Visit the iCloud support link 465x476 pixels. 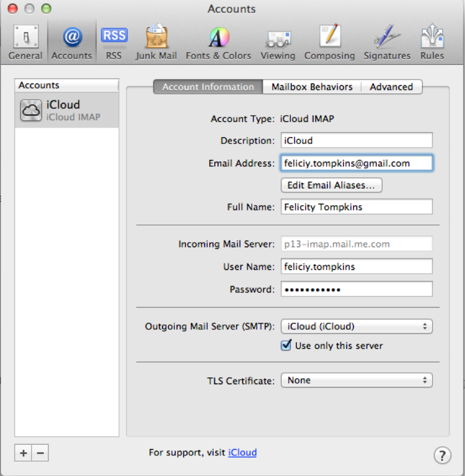tap(242, 452)
